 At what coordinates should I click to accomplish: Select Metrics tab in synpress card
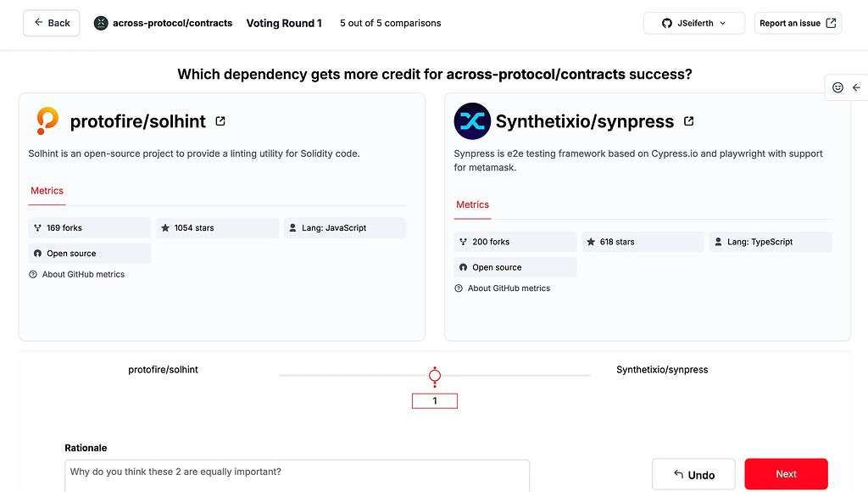point(472,204)
